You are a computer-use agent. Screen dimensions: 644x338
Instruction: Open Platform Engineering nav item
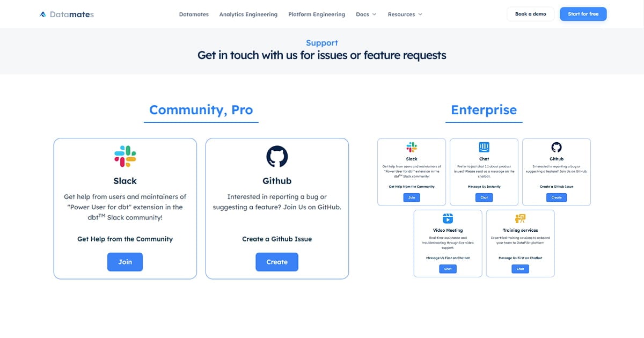point(317,14)
